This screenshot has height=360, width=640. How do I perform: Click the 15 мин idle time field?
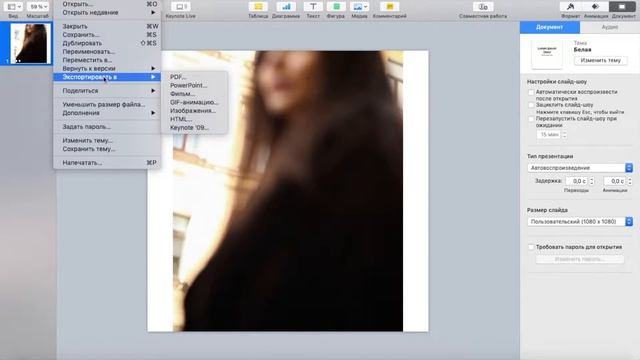pyautogui.click(x=549, y=134)
